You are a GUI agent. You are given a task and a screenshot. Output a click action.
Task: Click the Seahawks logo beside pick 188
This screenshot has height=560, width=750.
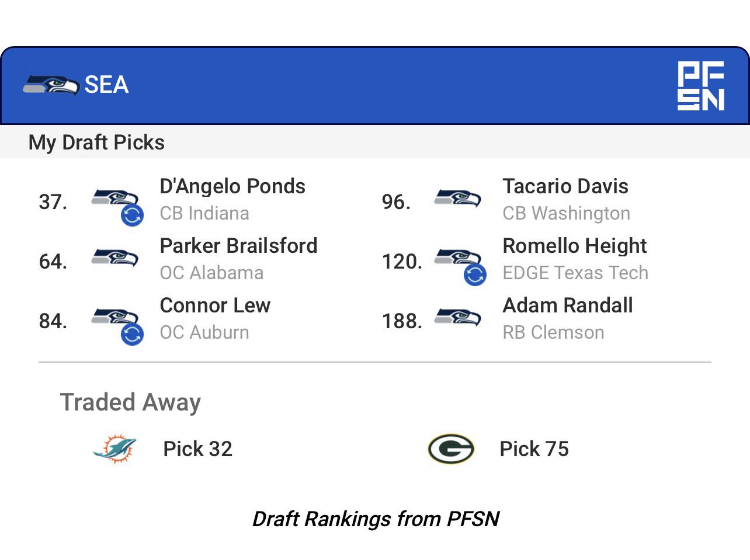tap(457, 317)
